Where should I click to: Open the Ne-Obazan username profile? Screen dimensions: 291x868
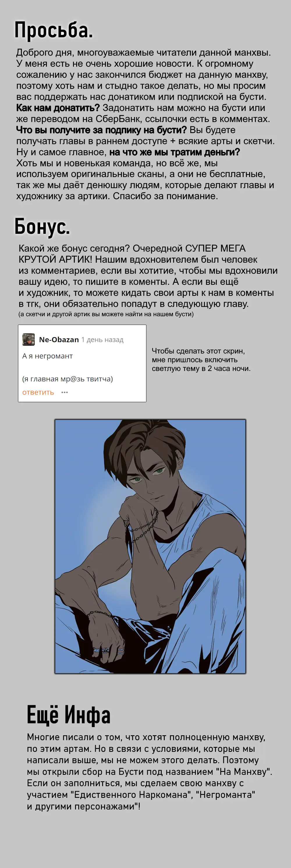[x=59, y=339]
